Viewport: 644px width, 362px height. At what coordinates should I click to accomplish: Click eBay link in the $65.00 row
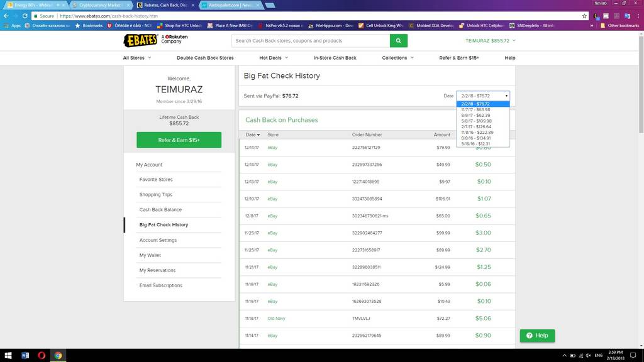(x=272, y=216)
